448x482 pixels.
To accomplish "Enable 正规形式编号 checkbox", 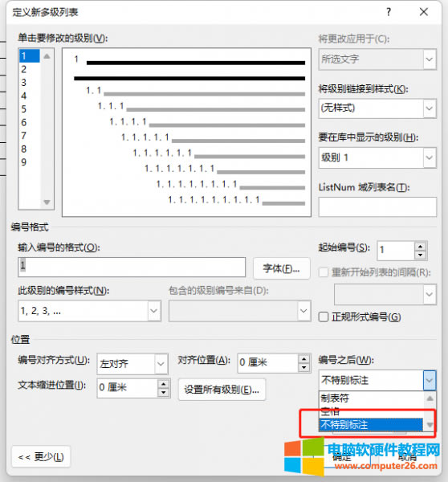I will coord(324,317).
